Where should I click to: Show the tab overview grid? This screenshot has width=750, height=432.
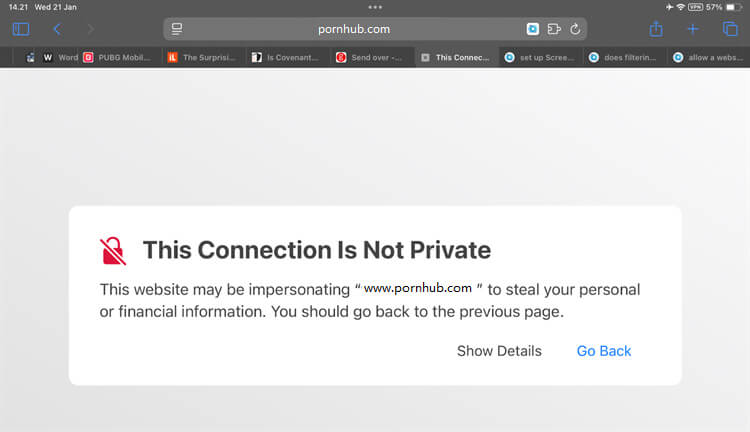(x=729, y=29)
